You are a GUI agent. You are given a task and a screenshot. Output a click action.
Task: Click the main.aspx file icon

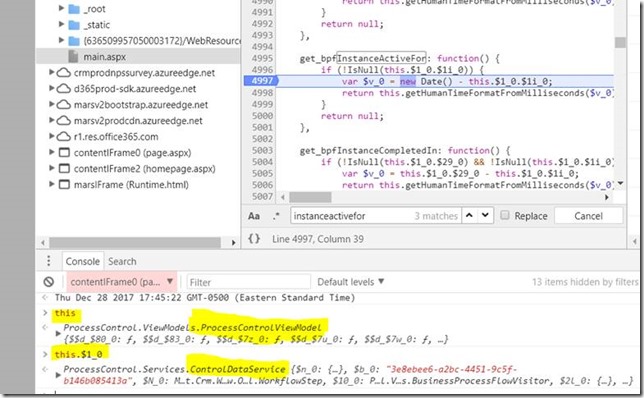click(73, 57)
